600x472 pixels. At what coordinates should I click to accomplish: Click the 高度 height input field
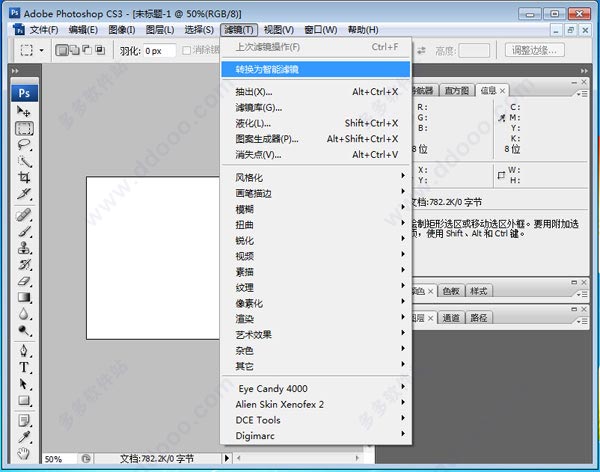coord(474,50)
